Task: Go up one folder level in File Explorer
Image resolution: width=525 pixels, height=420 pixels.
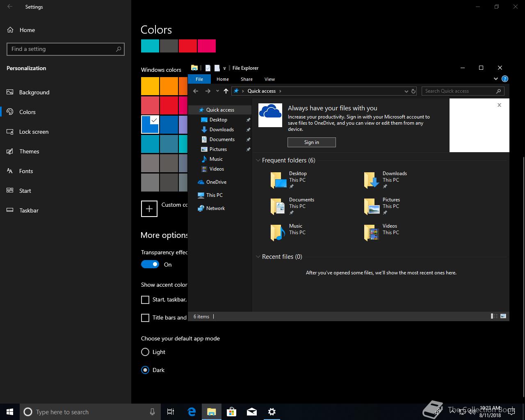Action: 226,91
